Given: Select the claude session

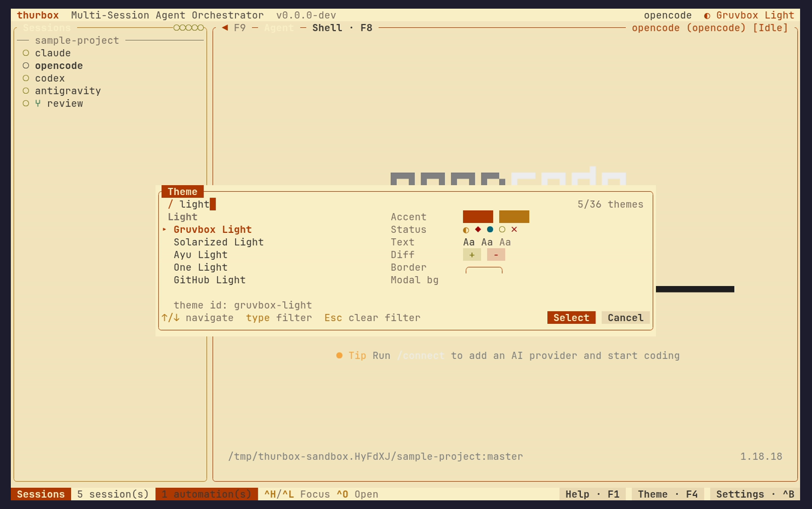Looking at the screenshot, I should coord(53,53).
